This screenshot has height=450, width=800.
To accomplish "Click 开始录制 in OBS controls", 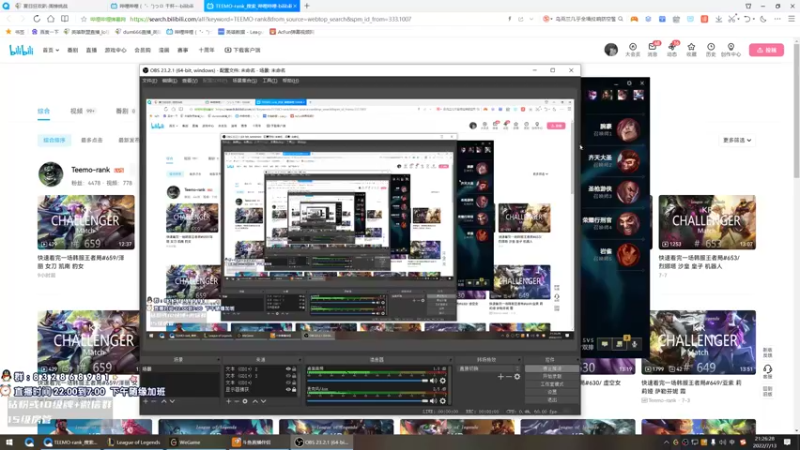I will click(552, 376).
